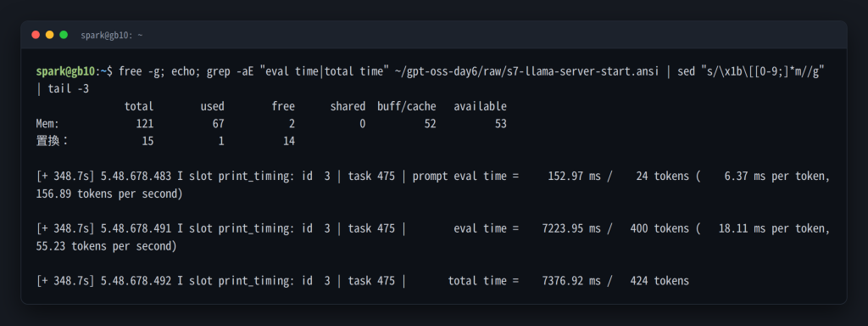Click timestamp '5.48.678.491' in log

[136, 228]
